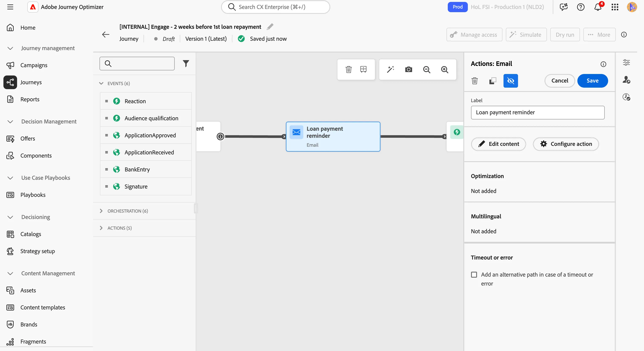Zoom in on the journey canvas

click(445, 70)
